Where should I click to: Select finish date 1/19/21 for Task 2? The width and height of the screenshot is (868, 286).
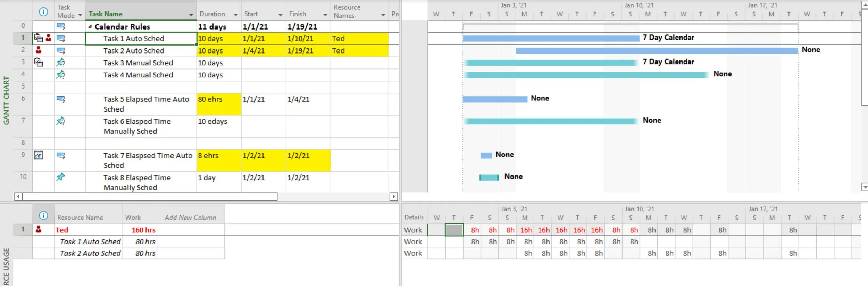coord(308,51)
